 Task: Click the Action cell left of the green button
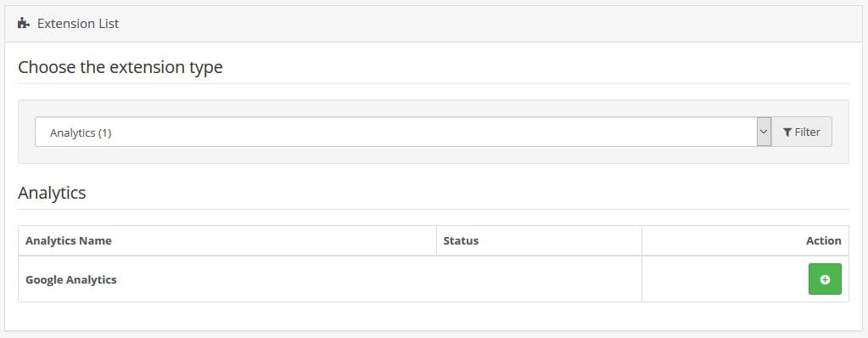725,279
